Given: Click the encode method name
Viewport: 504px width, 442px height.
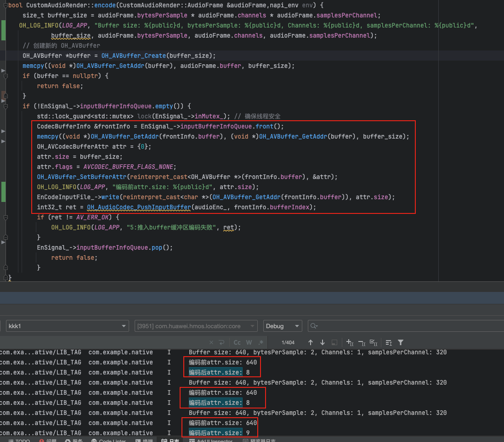Looking at the screenshot, I should (105, 6).
